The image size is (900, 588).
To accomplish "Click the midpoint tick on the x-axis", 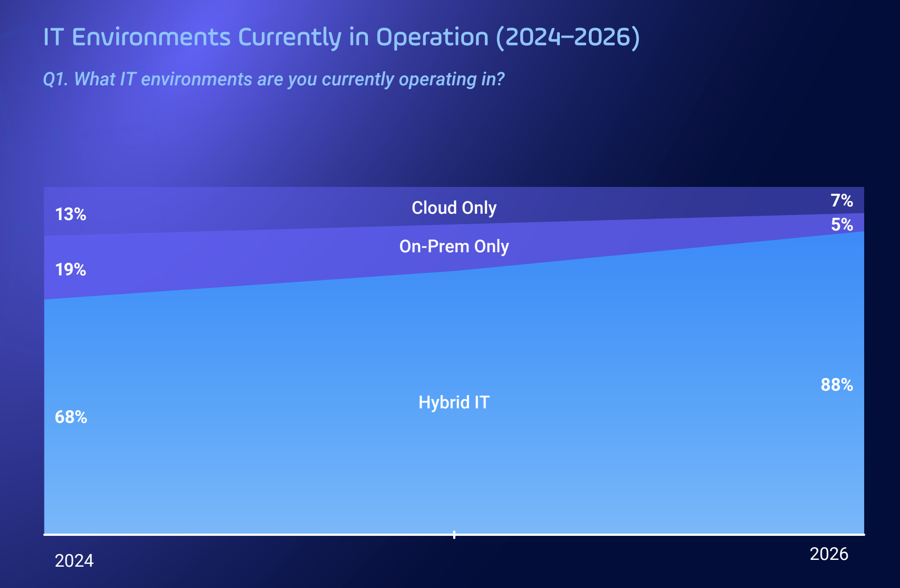I will pyautogui.click(x=454, y=534).
